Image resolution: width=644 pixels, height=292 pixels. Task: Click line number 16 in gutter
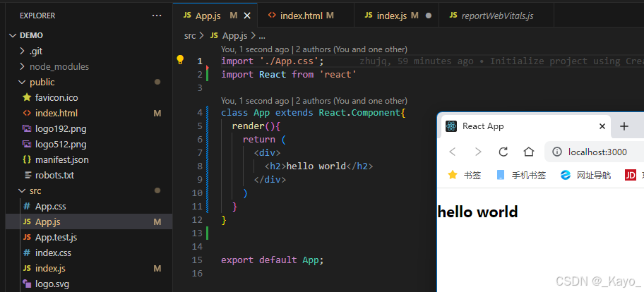[x=197, y=273]
